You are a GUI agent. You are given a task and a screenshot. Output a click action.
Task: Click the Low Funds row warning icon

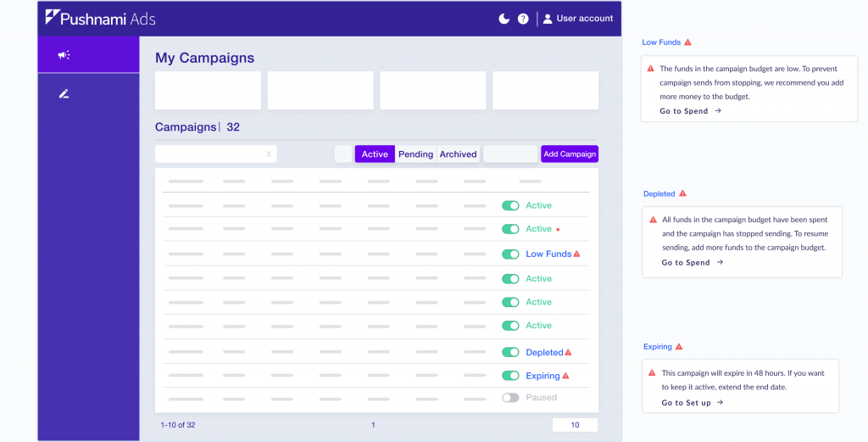pyautogui.click(x=577, y=254)
